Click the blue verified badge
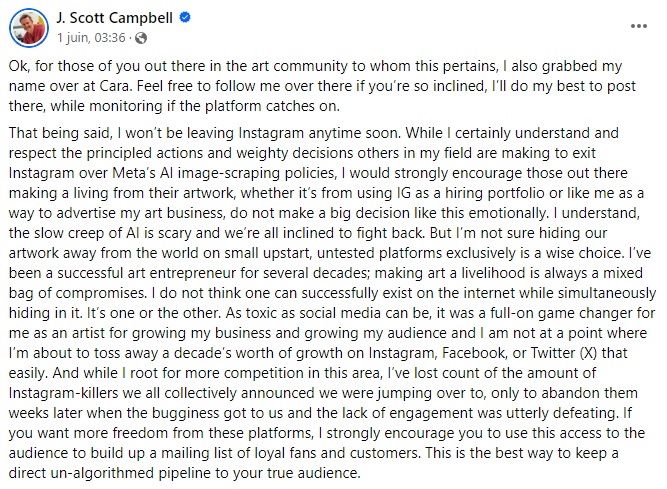This screenshot has width=667, height=489. (185, 18)
